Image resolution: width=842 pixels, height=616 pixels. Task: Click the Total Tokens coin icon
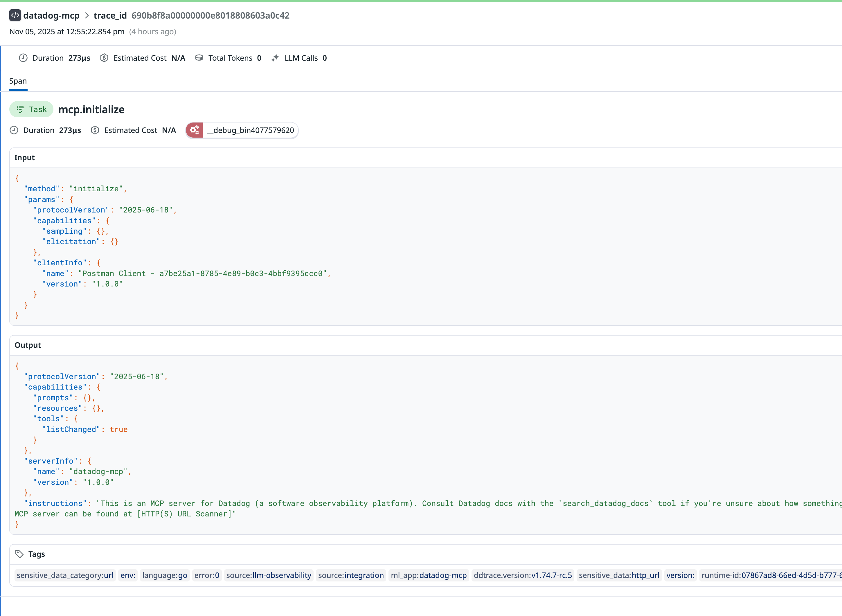click(199, 58)
